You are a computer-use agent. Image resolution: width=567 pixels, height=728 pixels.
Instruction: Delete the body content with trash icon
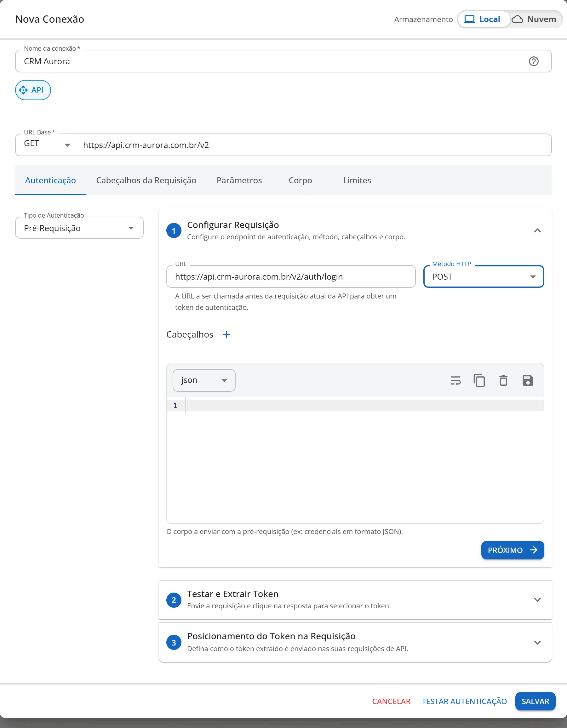tap(503, 380)
